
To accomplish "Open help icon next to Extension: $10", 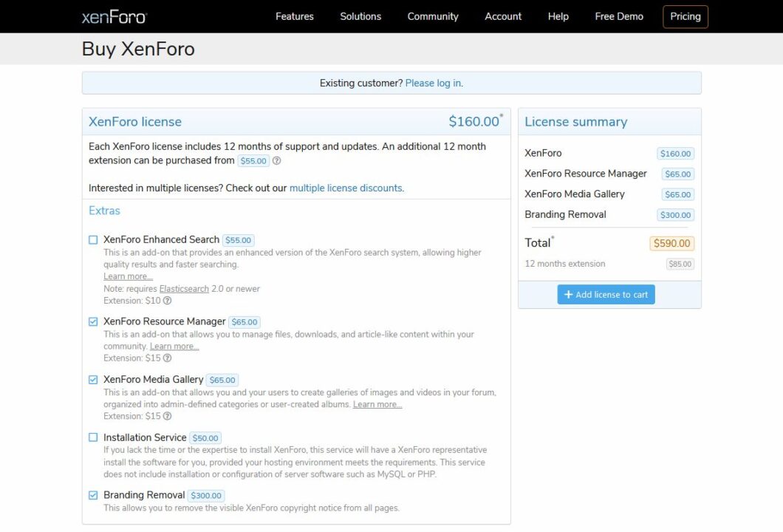I will click(168, 301).
